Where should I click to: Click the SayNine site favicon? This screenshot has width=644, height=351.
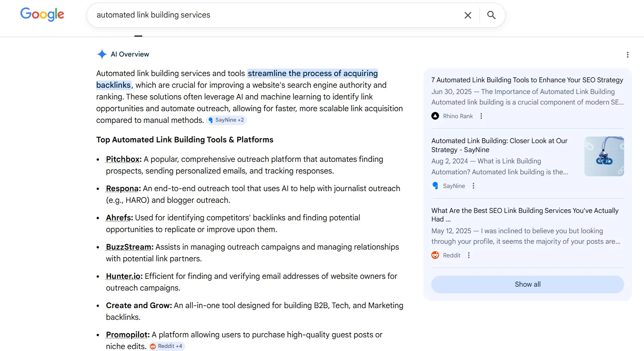pyautogui.click(x=435, y=186)
